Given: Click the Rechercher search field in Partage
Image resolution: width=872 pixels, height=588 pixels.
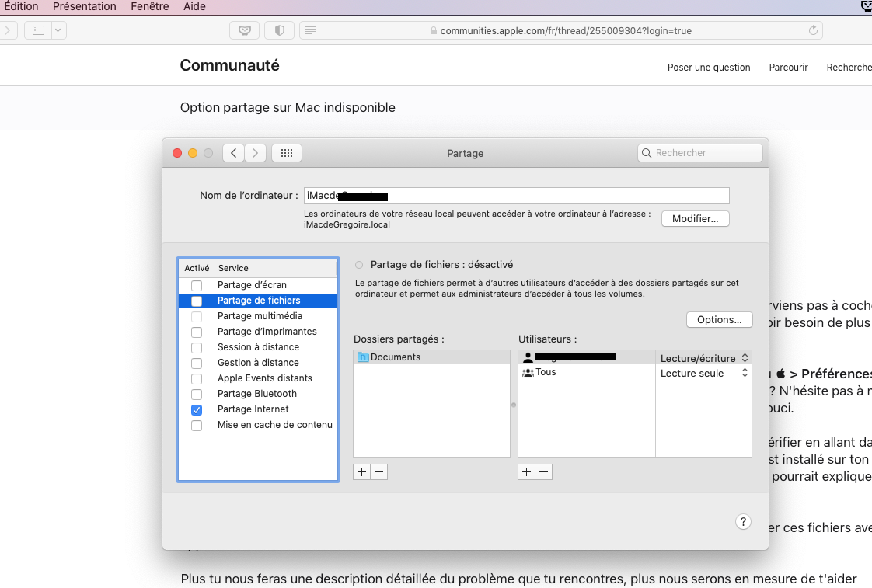Looking at the screenshot, I should [x=700, y=153].
